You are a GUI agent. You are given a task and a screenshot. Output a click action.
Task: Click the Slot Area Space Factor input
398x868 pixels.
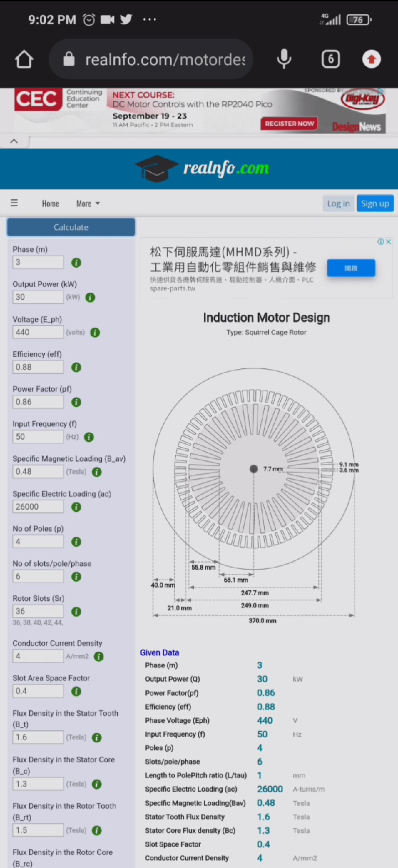click(x=38, y=691)
